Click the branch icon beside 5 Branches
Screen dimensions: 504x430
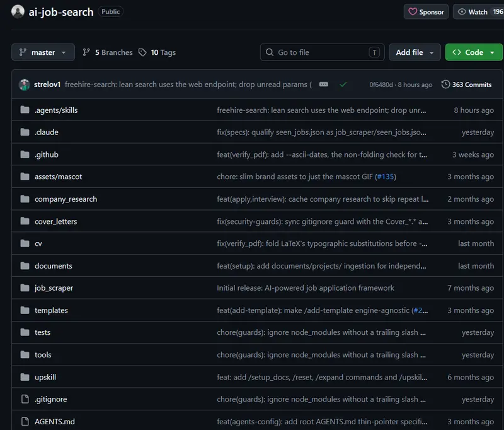coord(86,52)
